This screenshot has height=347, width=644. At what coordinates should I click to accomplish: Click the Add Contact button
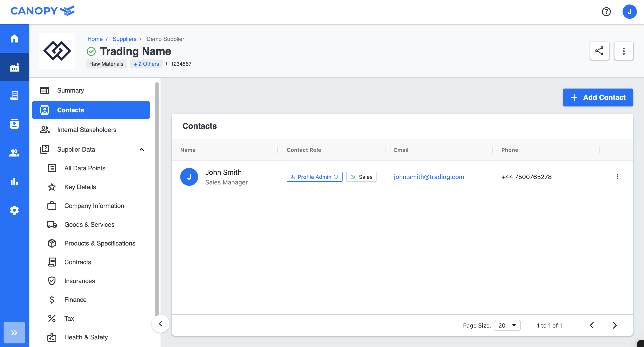tap(598, 97)
